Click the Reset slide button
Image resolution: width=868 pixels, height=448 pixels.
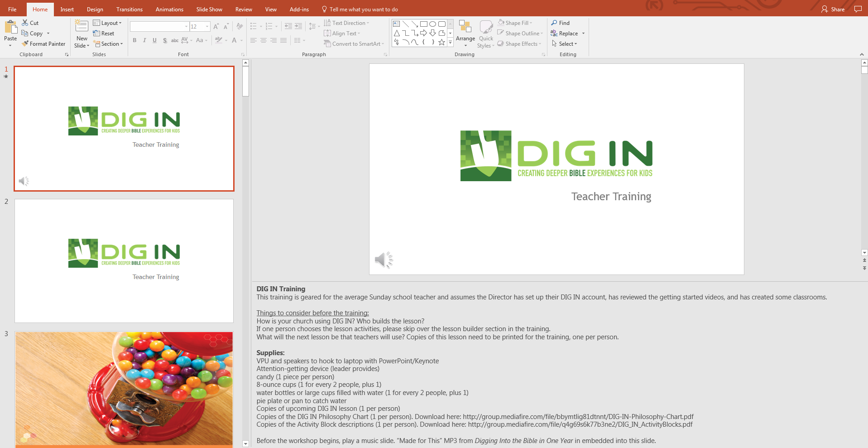104,34
